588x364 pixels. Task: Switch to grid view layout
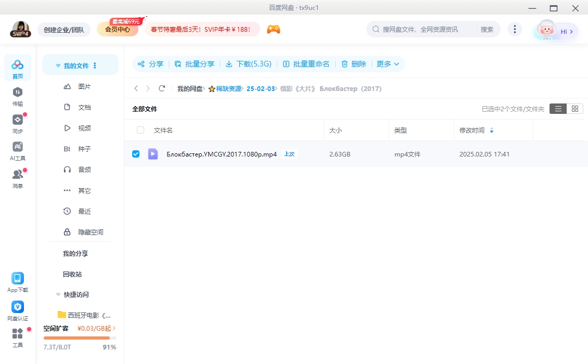[575, 109]
